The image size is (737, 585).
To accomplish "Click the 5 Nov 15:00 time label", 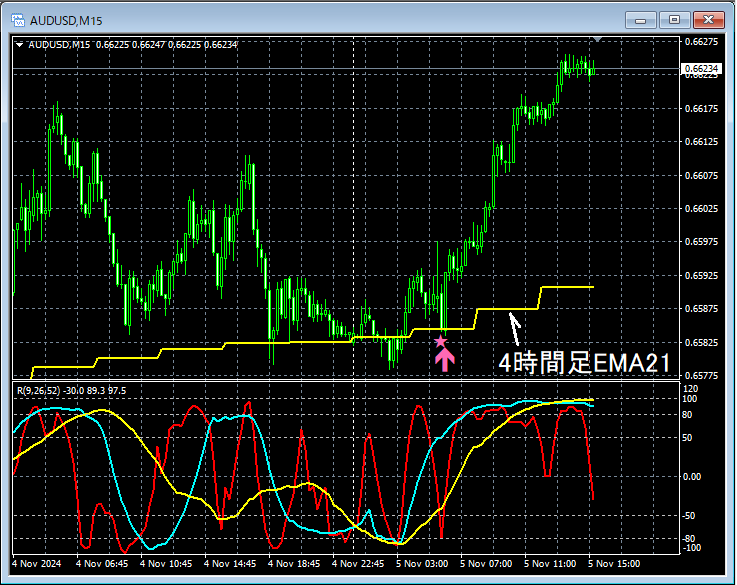I will 614,563.
